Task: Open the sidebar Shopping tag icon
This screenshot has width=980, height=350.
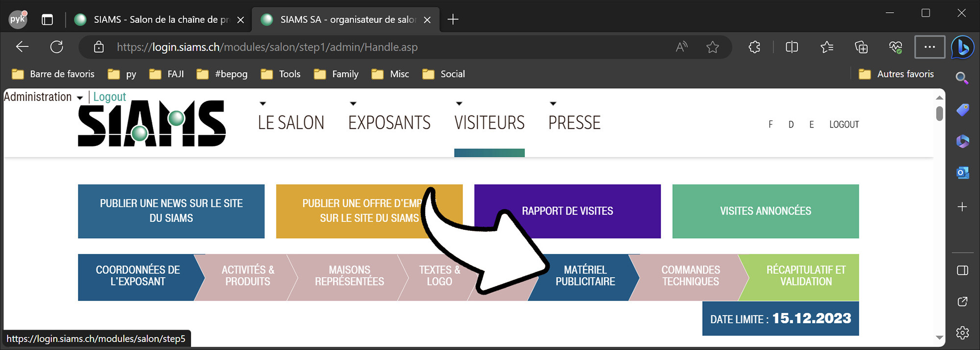Action: (962, 110)
